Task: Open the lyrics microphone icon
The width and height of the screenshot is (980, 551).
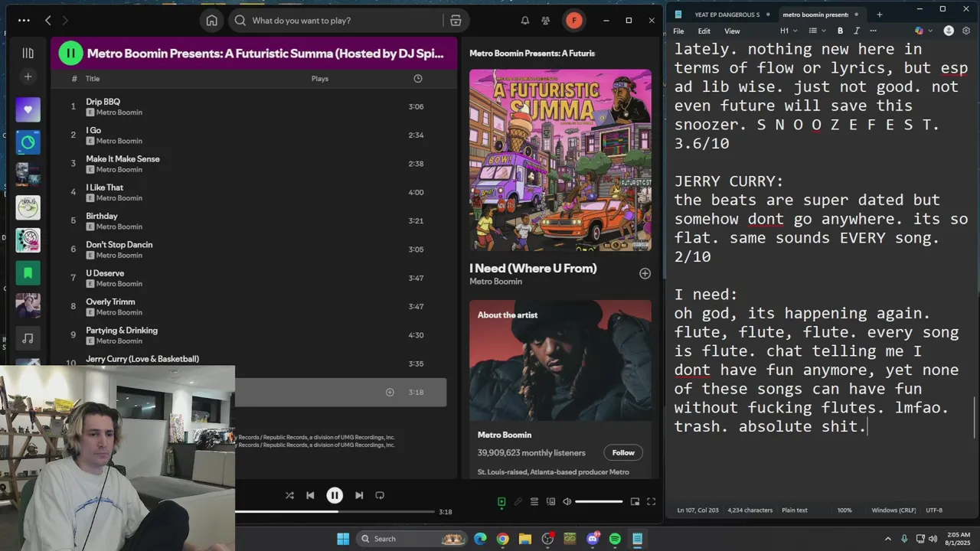Action: tap(518, 502)
